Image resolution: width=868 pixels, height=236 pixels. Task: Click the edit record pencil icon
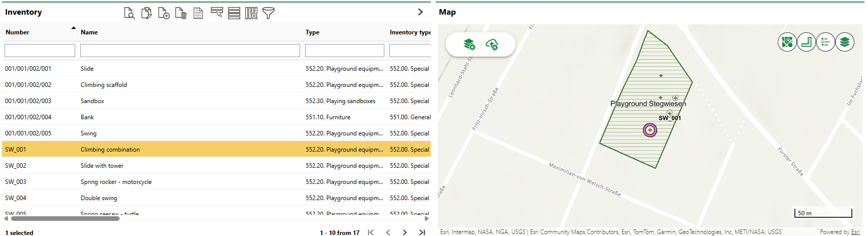coord(146,13)
